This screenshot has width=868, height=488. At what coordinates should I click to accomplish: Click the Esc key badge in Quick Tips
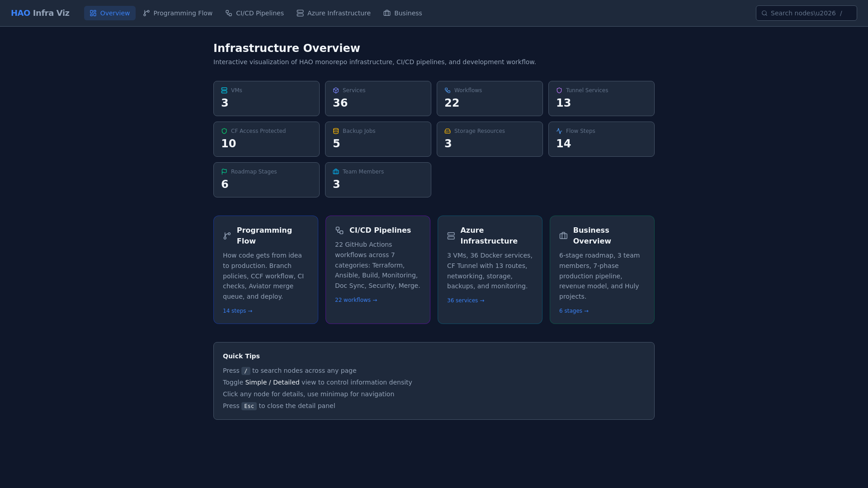click(249, 406)
